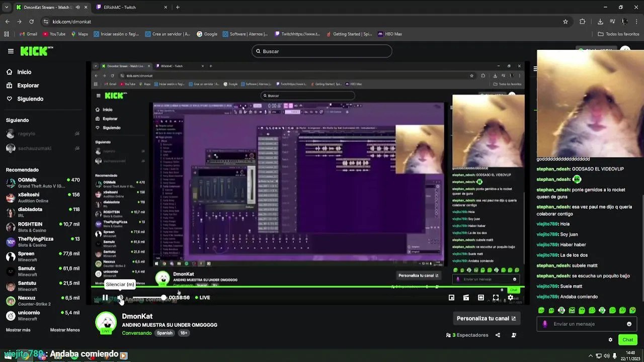Open chat settings gear icon
This screenshot has width=644, height=362.
[611, 340]
